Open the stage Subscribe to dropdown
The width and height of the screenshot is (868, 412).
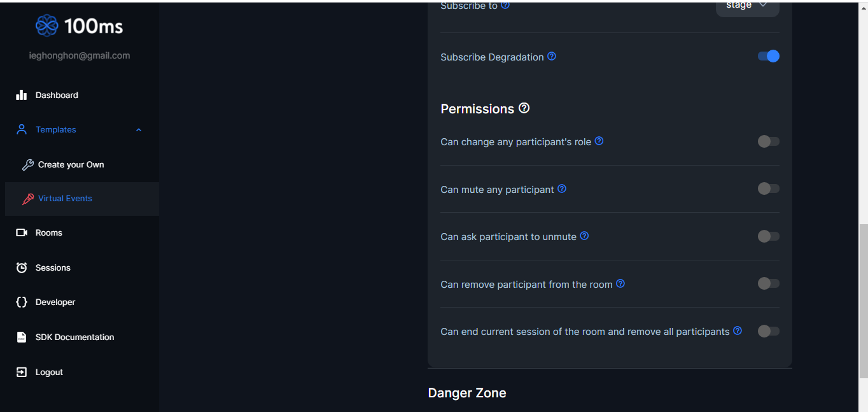pos(747,6)
